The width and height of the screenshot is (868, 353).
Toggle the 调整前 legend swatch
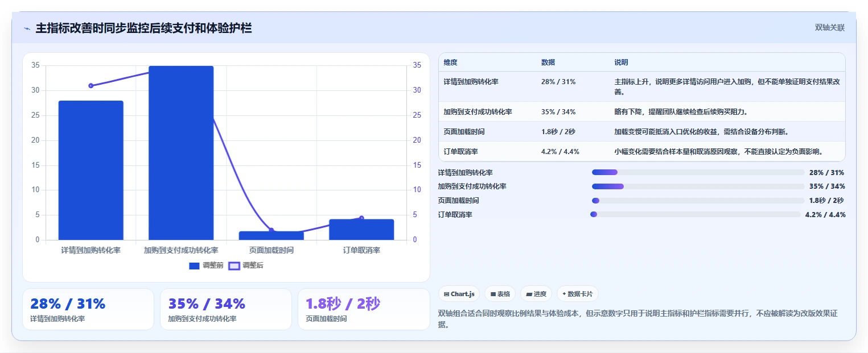195,265
